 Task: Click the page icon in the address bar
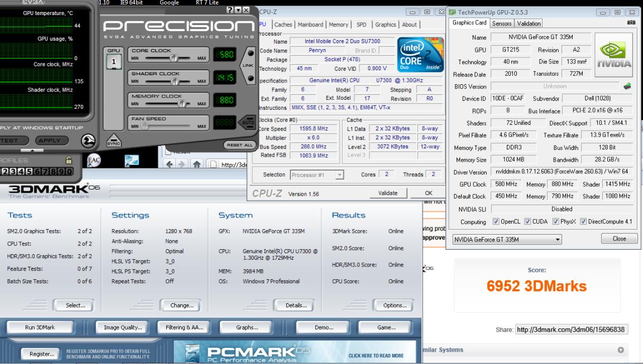click(x=214, y=164)
